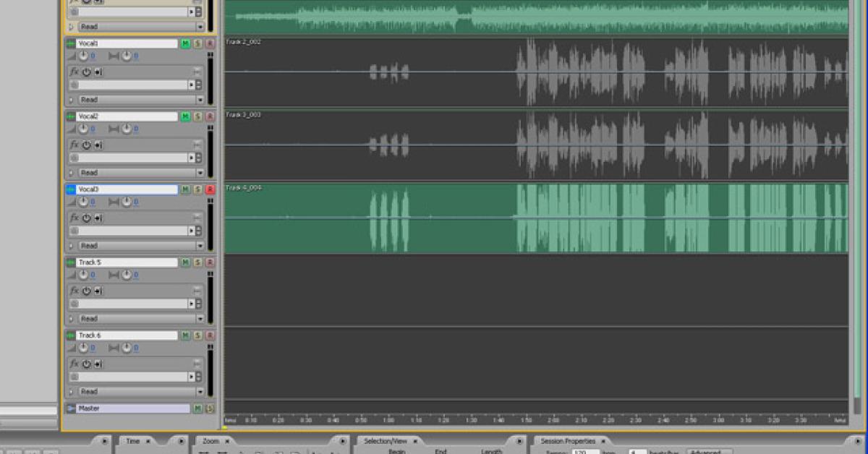Click the 2:00 mark on timeline ruler
This screenshot has width=868, height=454.
point(553,420)
